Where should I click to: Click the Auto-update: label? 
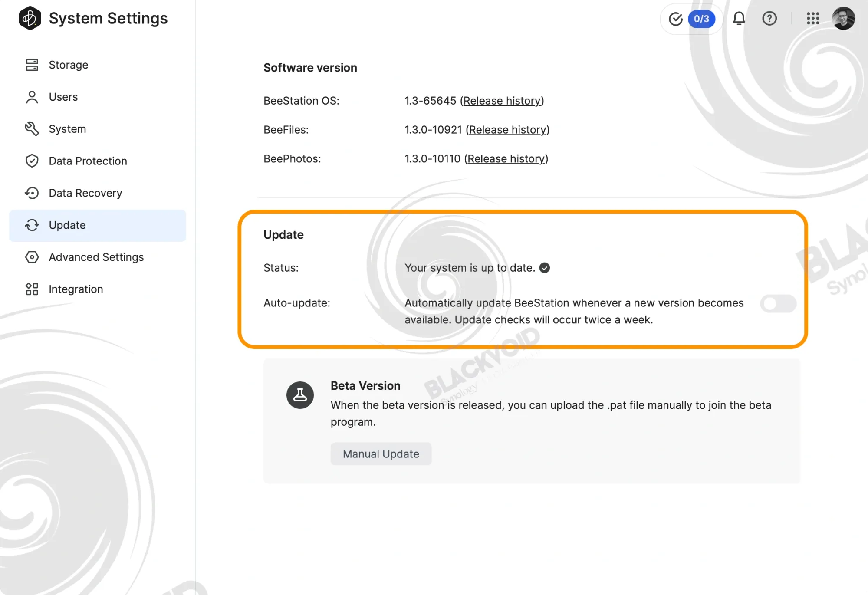click(x=297, y=303)
